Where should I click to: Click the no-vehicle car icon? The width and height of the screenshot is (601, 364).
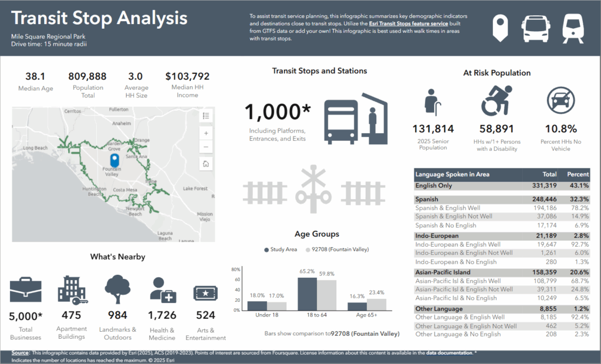(561, 101)
